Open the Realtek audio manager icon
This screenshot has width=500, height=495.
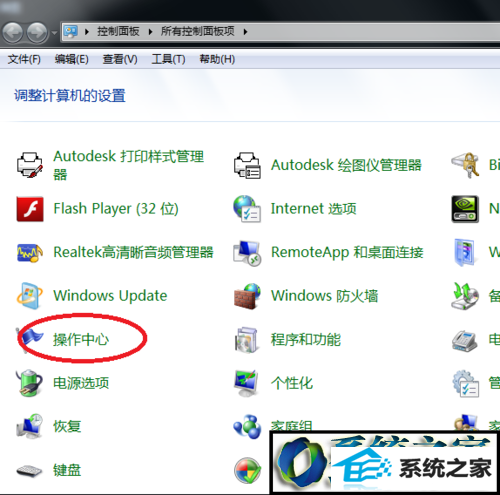click(30, 252)
